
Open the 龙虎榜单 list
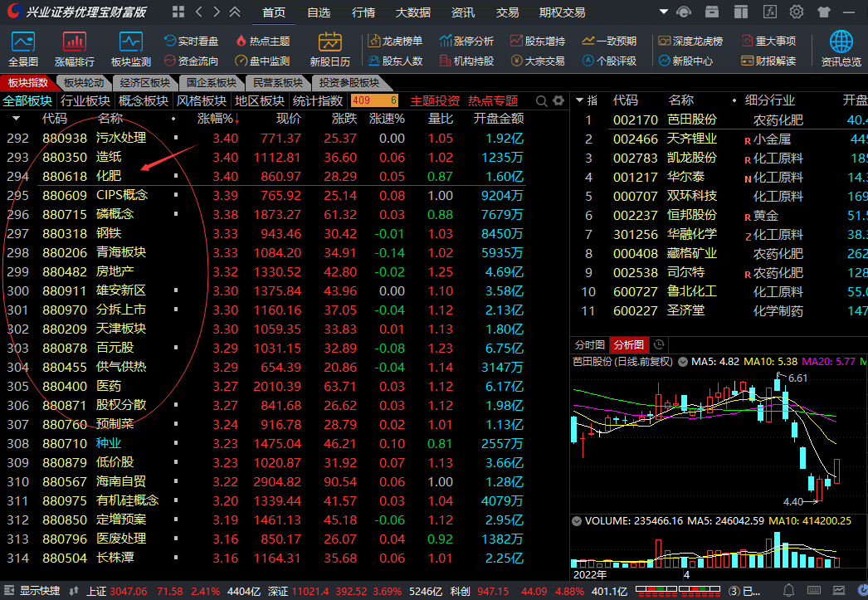tap(395, 41)
